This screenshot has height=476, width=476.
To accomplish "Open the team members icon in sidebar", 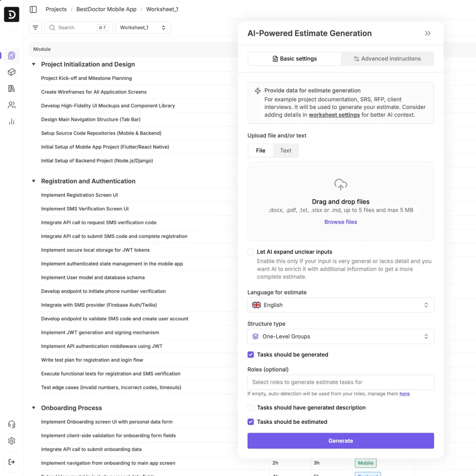I will [12, 105].
